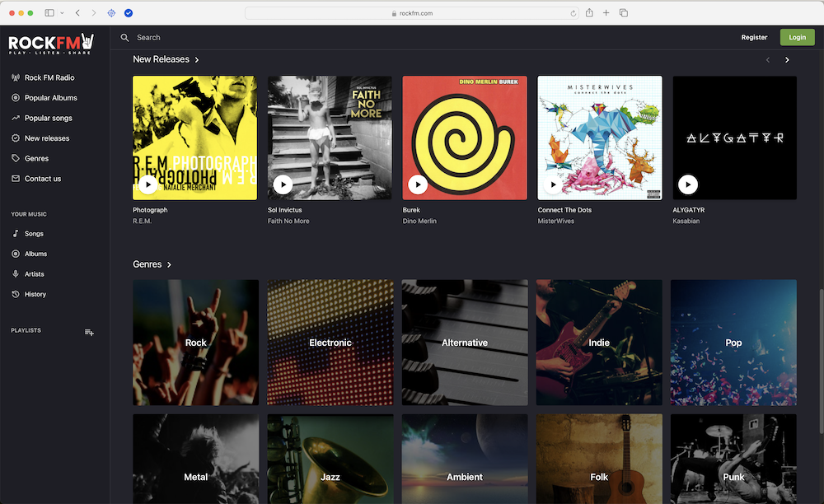Open the Alternative genre tile
Image resolution: width=824 pixels, height=504 pixels.
click(465, 343)
